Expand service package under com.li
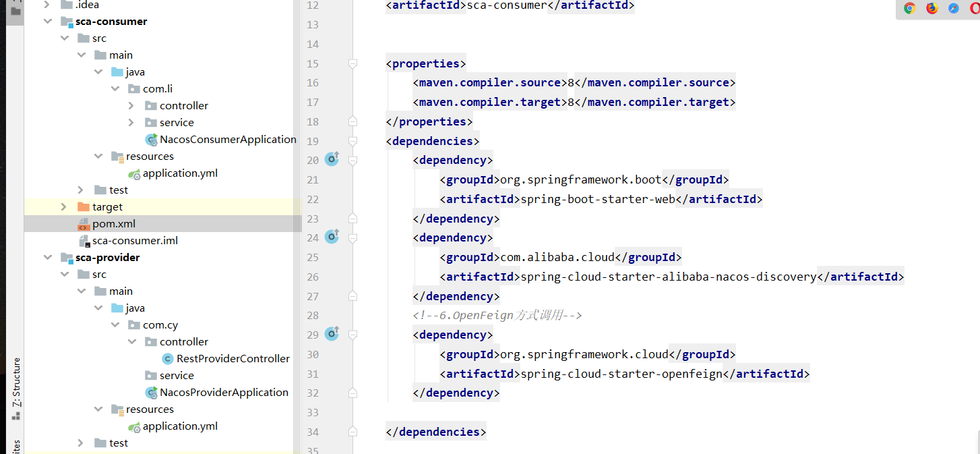 pos(131,123)
